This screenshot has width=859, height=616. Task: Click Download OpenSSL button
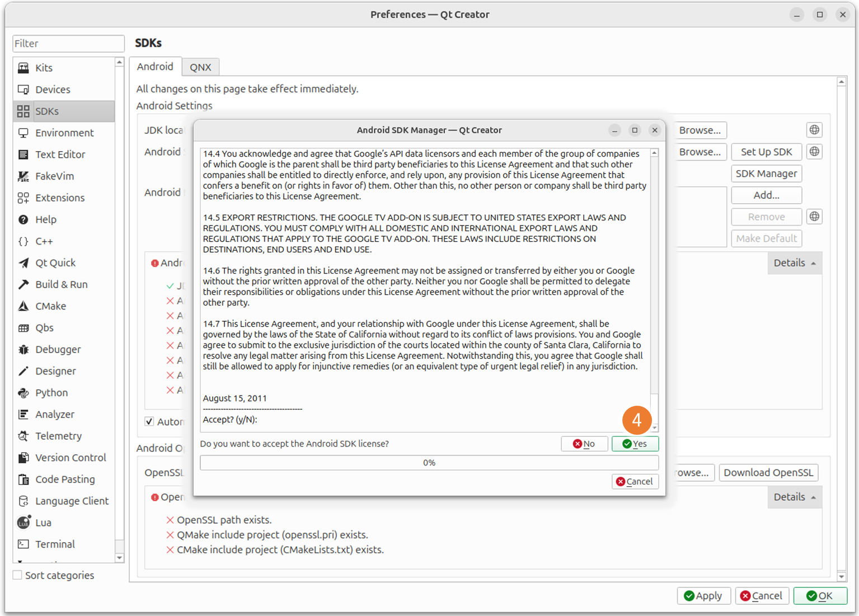[x=768, y=473]
